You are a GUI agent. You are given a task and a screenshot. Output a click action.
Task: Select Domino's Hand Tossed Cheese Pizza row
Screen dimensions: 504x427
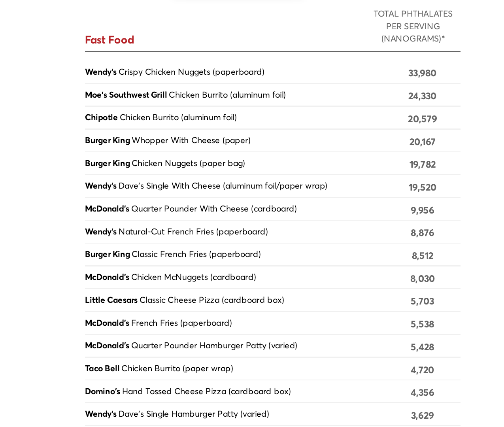pos(188,391)
